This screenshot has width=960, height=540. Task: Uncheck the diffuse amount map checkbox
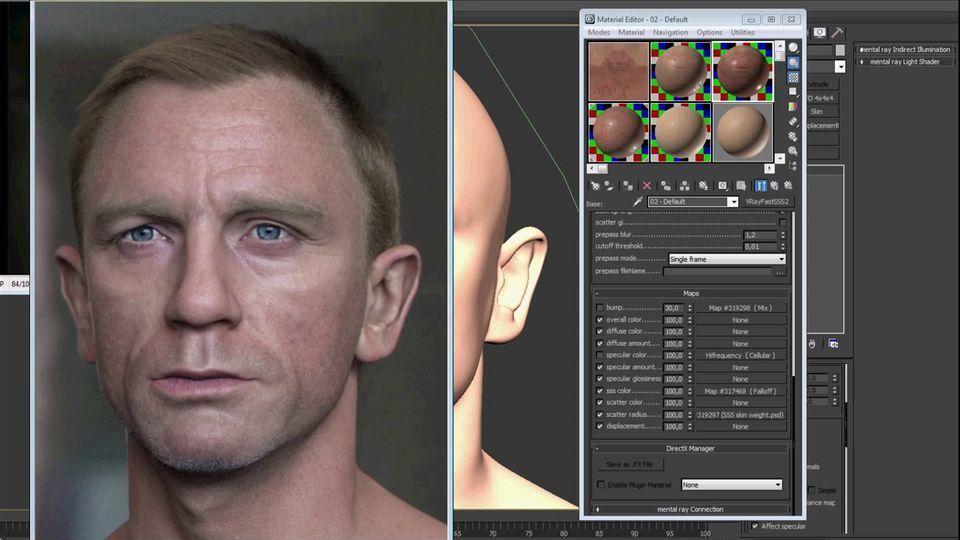coord(599,343)
